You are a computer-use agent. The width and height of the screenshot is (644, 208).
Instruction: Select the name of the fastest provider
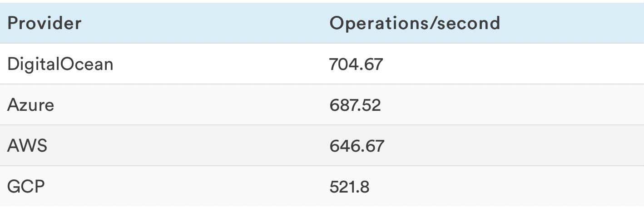(x=60, y=64)
